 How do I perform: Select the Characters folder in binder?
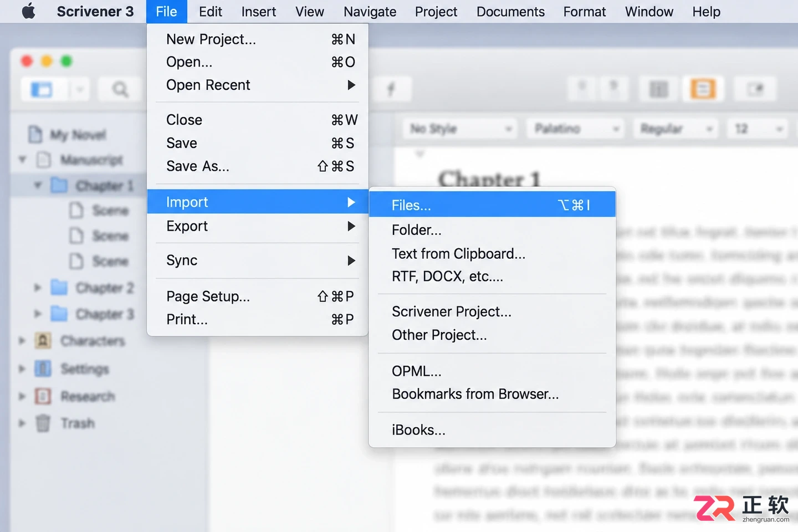point(80,341)
